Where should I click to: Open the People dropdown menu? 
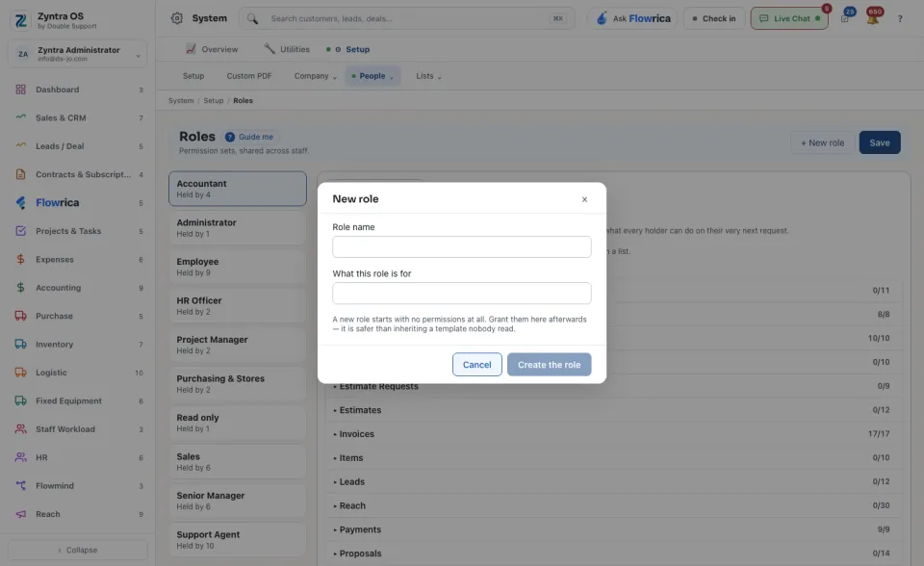(x=372, y=76)
